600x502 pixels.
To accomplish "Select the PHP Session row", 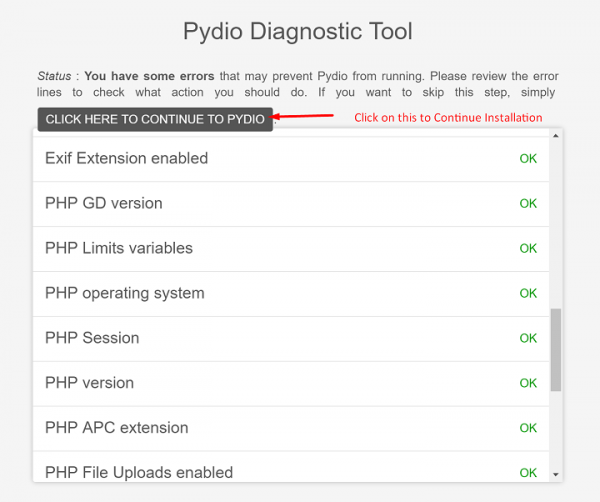I will click(92, 338).
